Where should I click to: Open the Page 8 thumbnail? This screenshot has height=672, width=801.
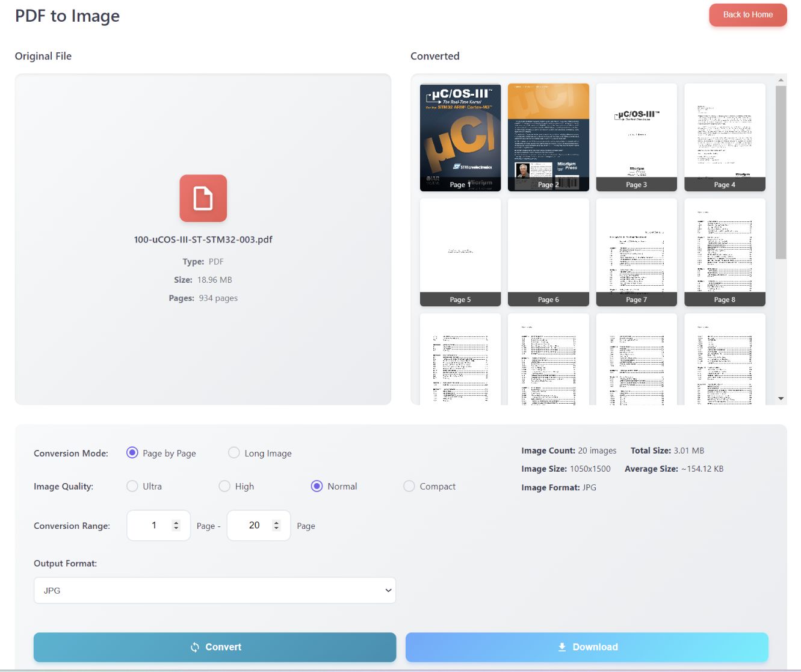(725, 252)
